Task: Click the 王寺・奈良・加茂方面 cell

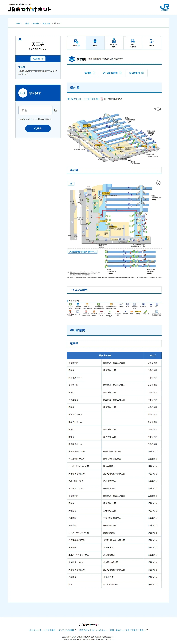Action: pyautogui.click(x=123, y=518)
